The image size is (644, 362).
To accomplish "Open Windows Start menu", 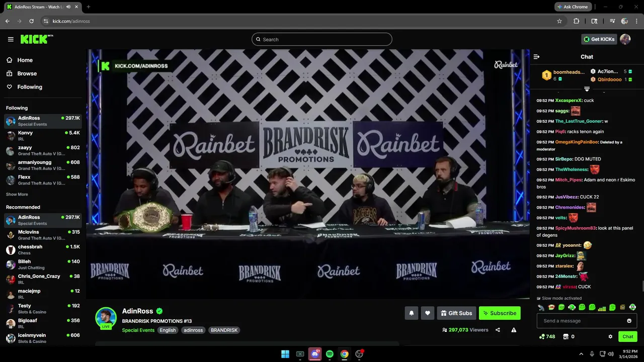I will point(285,354).
